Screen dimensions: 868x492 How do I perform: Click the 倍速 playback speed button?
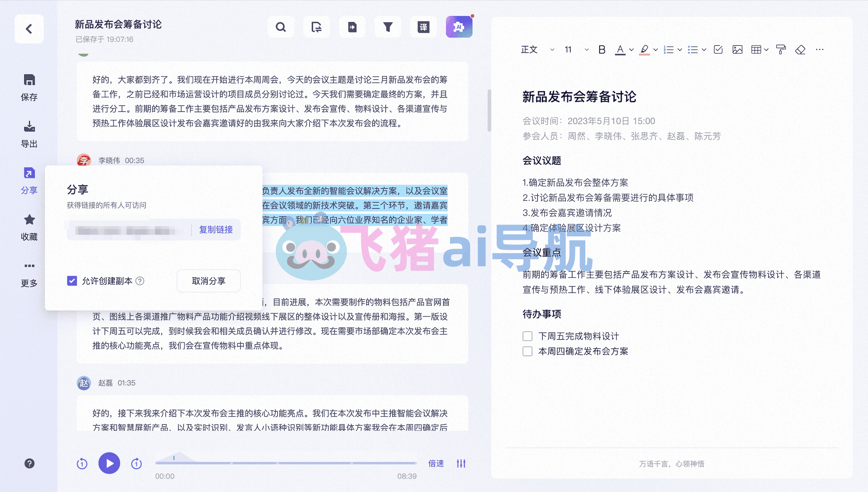436,463
